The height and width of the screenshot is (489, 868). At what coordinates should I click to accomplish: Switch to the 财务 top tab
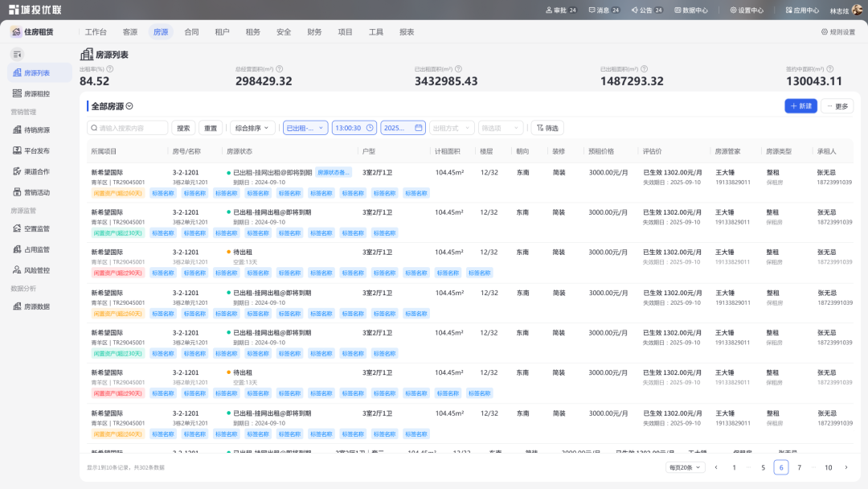coord(314,32)
